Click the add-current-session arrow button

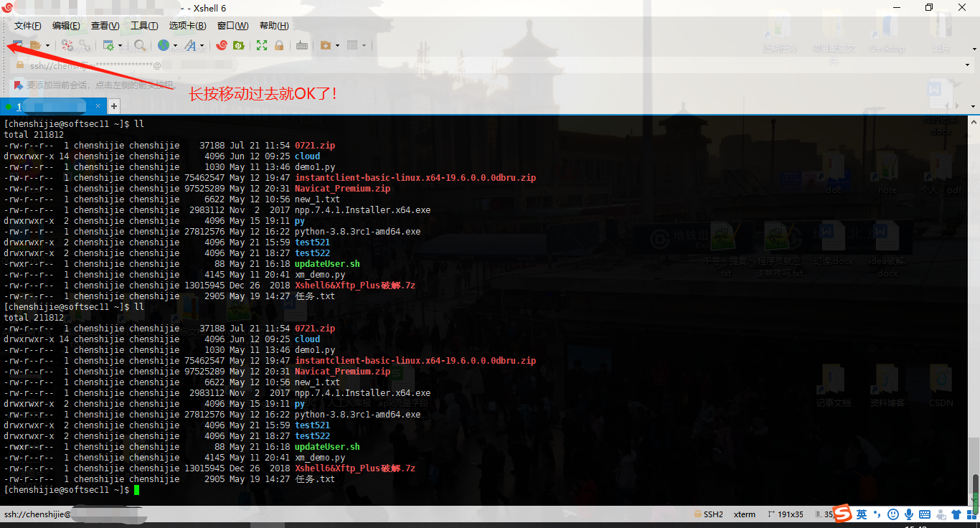pyautogui.click(x=18, y=85)
